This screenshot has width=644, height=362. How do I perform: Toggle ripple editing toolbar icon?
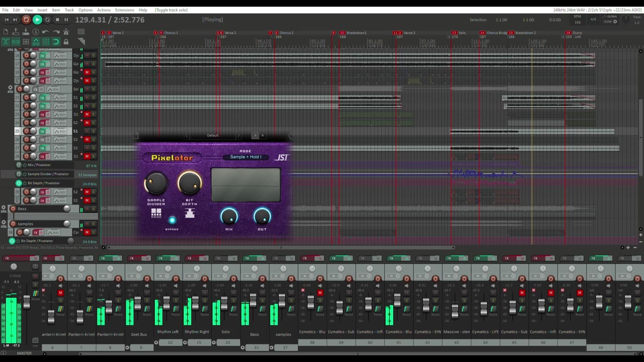coord(25,42)
